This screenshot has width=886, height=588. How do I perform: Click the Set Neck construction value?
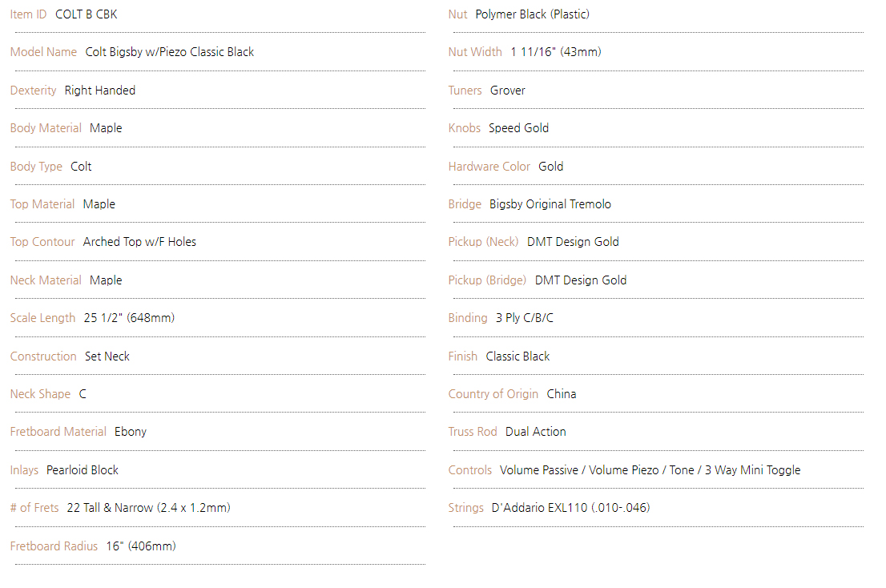coord(107,356)
